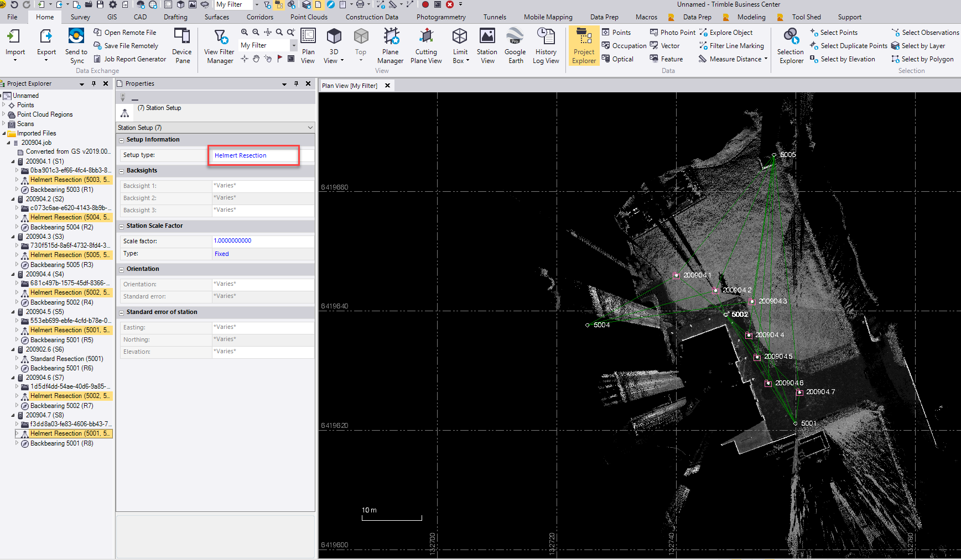Pin the Properties panel
Viewport: 961px width, 560px height.
297,83
